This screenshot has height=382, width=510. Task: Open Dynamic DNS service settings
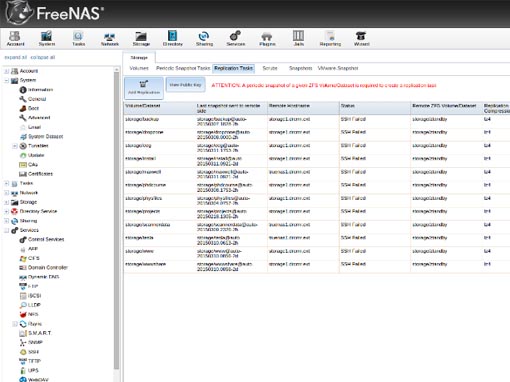(39, 277)
